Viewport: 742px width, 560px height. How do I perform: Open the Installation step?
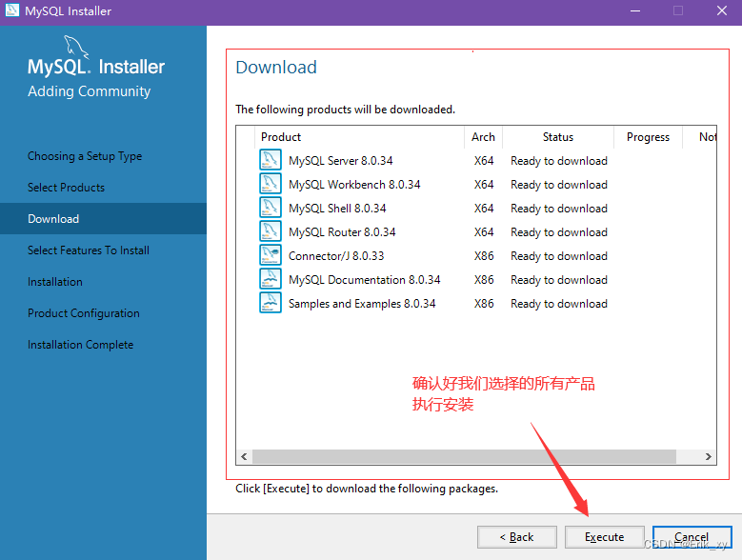55,282
